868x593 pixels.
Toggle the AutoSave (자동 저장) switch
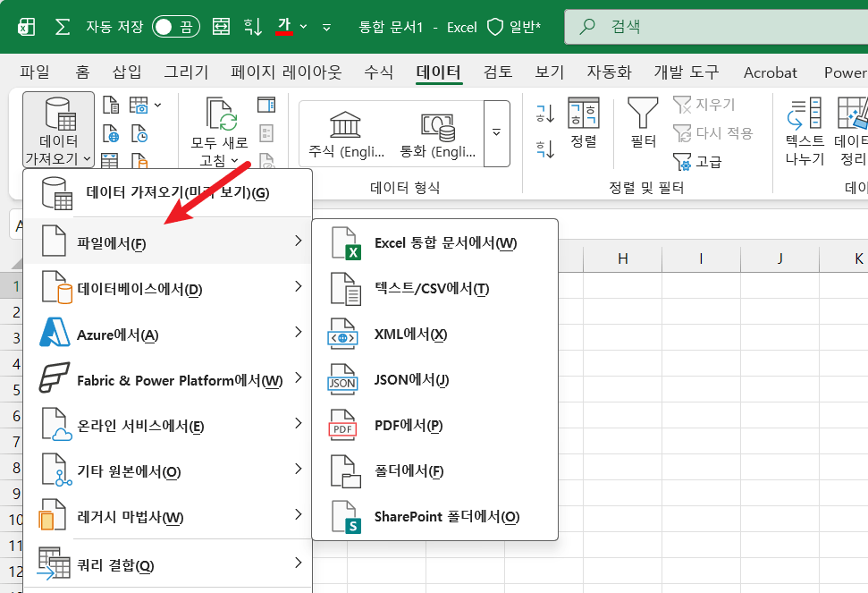176,27
